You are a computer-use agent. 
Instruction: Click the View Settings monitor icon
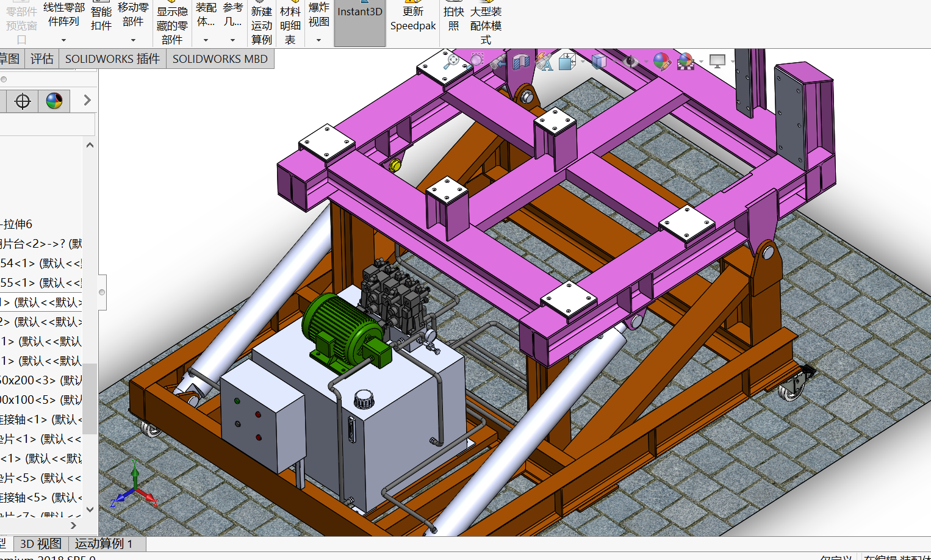click(x=717, y=61)
